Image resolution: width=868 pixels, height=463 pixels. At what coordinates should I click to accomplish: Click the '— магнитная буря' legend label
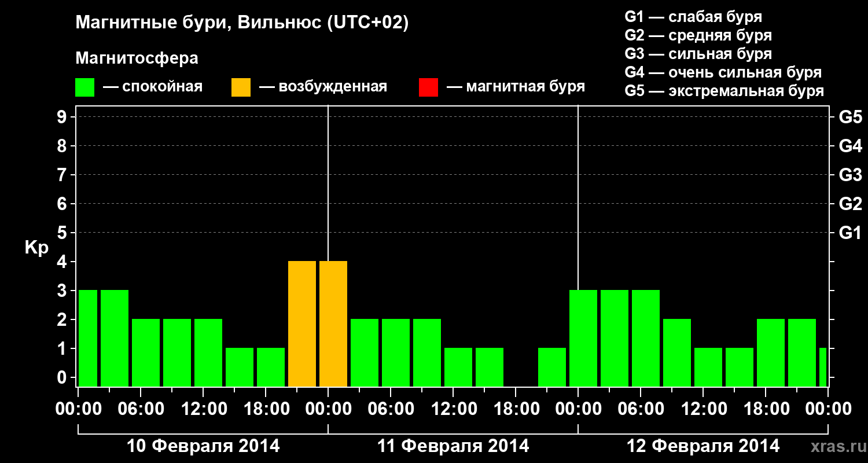[x=516, y=87]
